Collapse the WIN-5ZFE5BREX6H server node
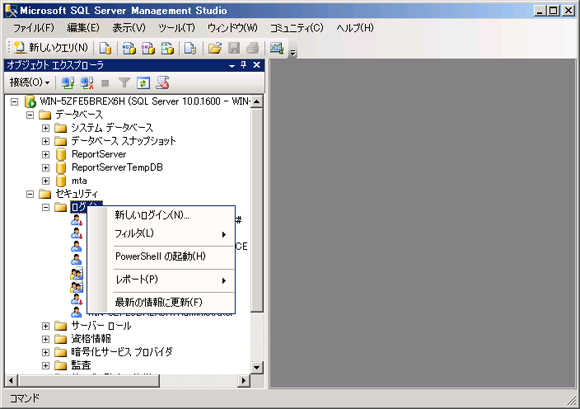Viewport: 580px width, 409px height. pyautogui.click(x=14, y=101)
